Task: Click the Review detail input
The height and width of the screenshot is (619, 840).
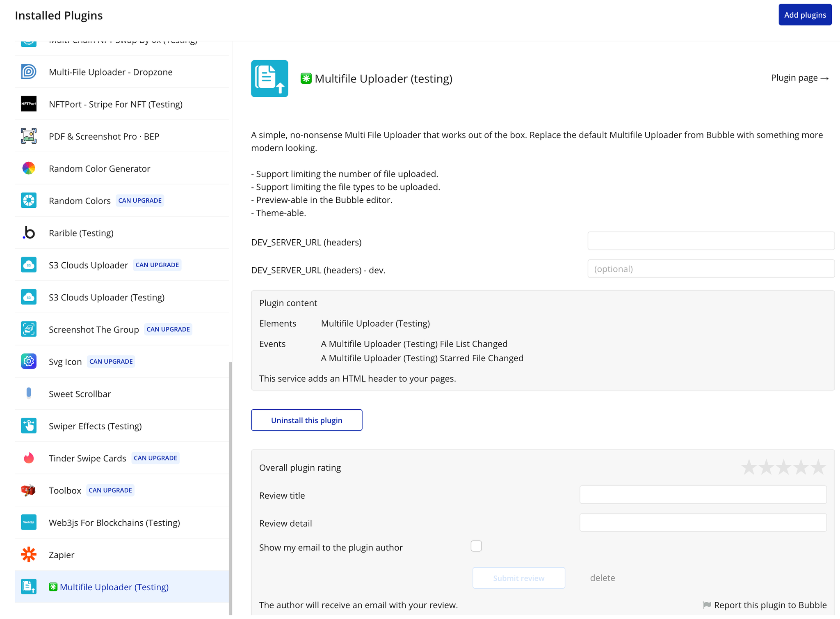Action: tap(703, 523)
